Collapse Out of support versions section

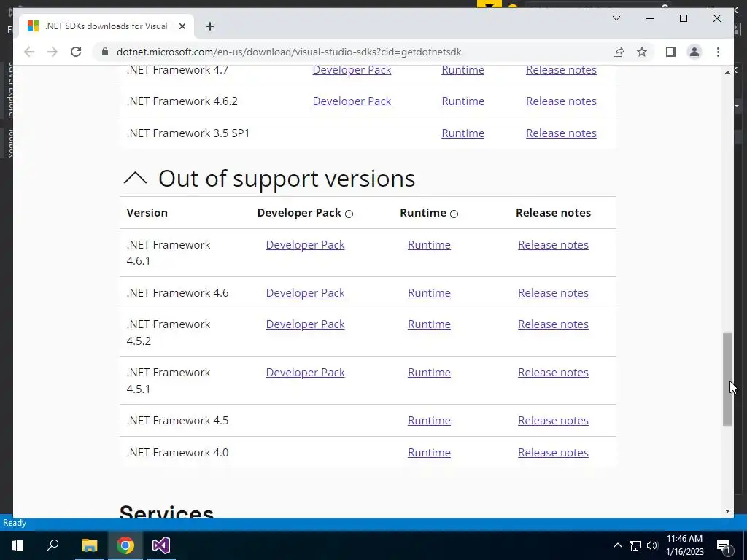point(135,179)
